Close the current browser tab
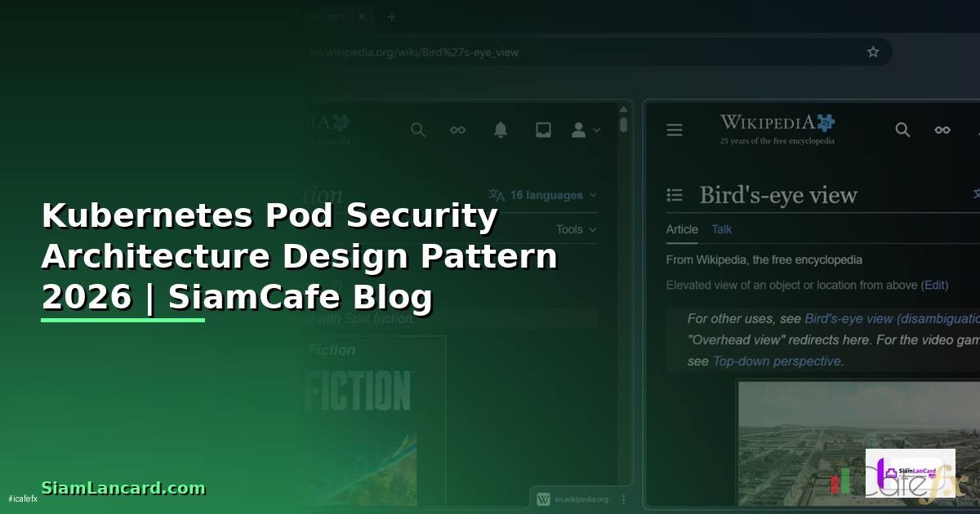 tap(362, 16)
